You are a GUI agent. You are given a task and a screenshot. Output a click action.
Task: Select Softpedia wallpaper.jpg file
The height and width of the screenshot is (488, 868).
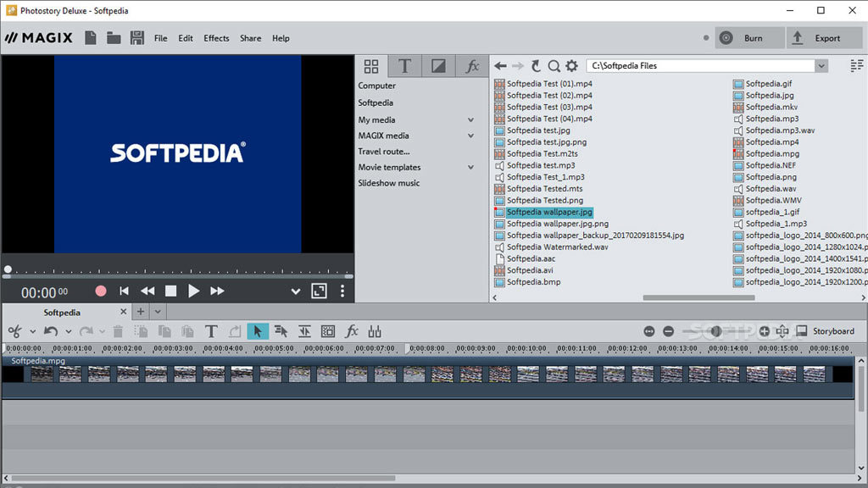549,213
